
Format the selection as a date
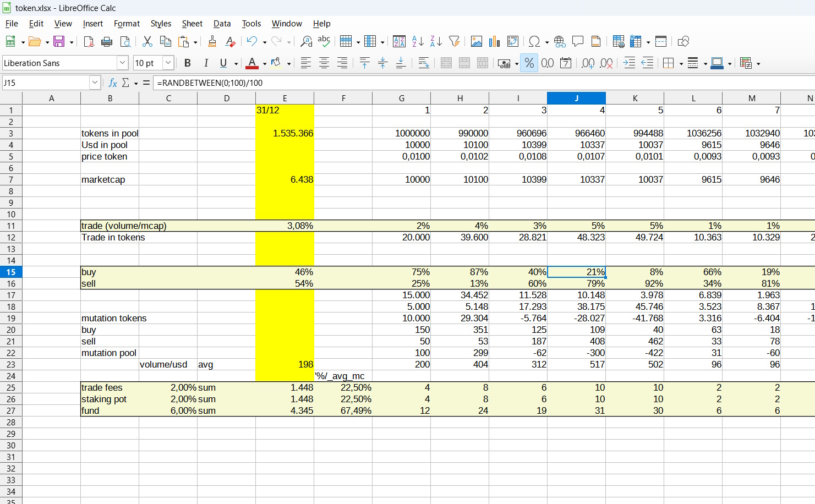click(x=566, y=63)
